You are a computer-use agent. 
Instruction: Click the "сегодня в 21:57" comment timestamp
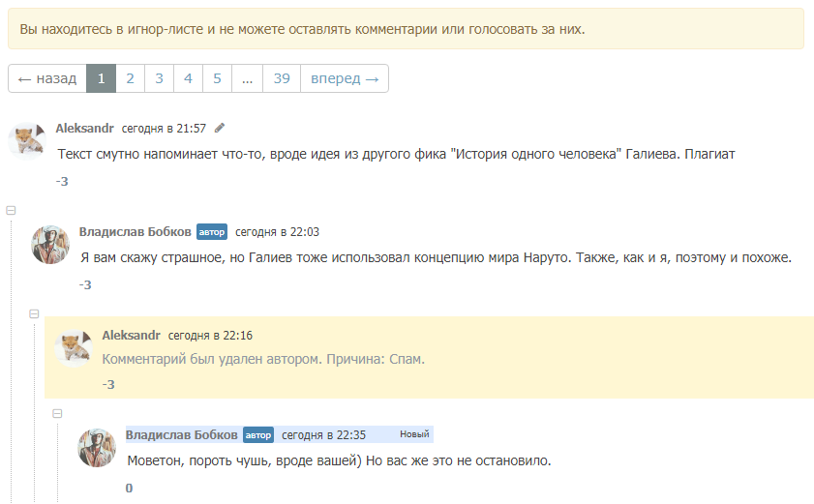point(164,128)
